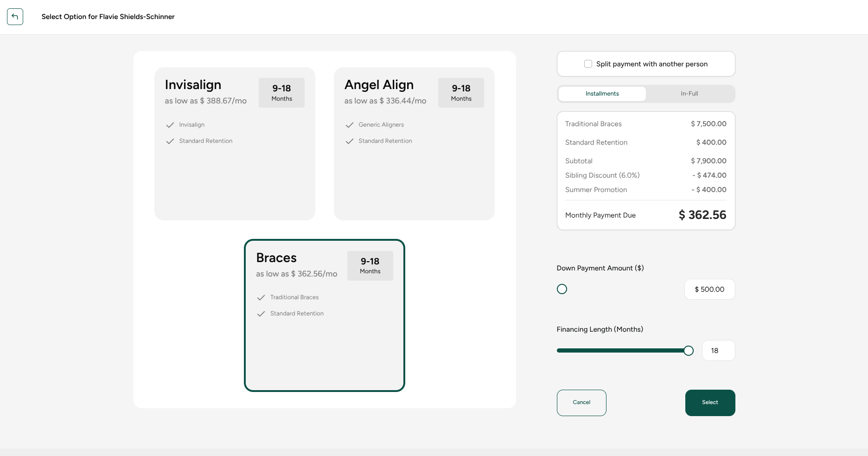Click the Select button
Viewport: 868px width, 456px height.
tap(710, 403)
